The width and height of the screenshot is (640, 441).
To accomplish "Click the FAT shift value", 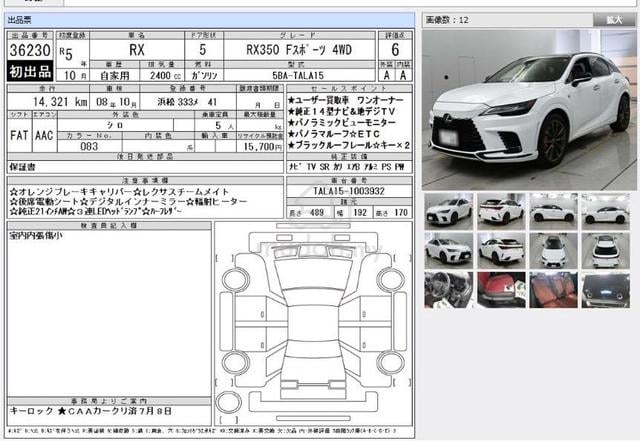I will [19, 136].
